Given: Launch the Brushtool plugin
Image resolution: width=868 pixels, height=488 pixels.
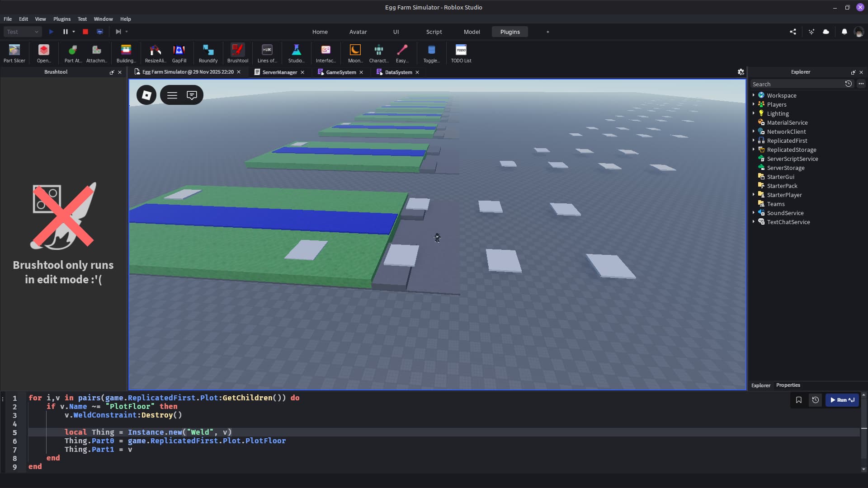Looking at the screenshot, I should tap(238, 53).
